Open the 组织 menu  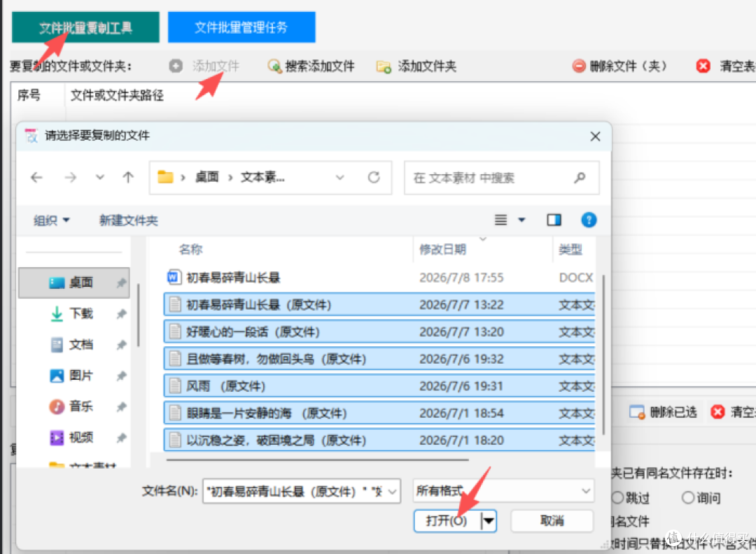coord(52,220)
